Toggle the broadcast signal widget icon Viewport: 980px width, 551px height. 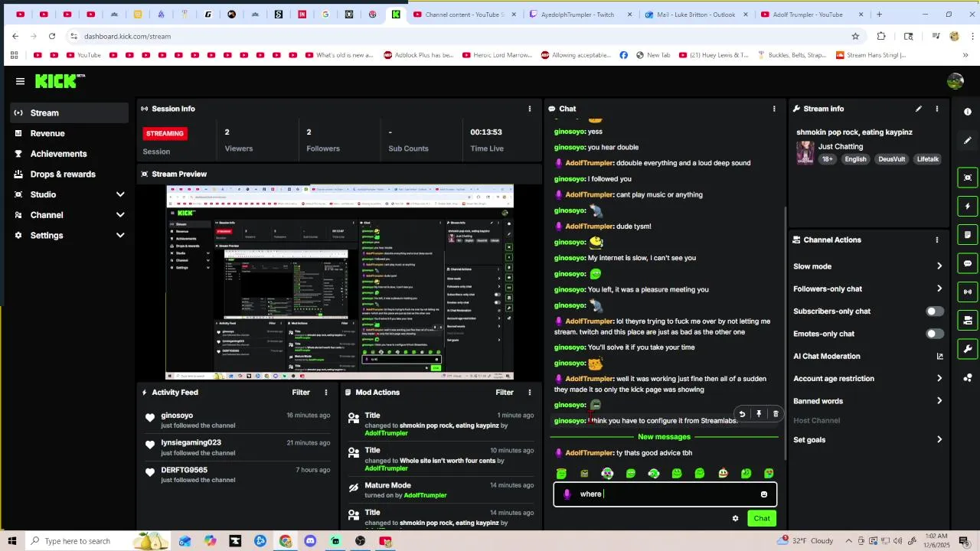click(968, 292)
